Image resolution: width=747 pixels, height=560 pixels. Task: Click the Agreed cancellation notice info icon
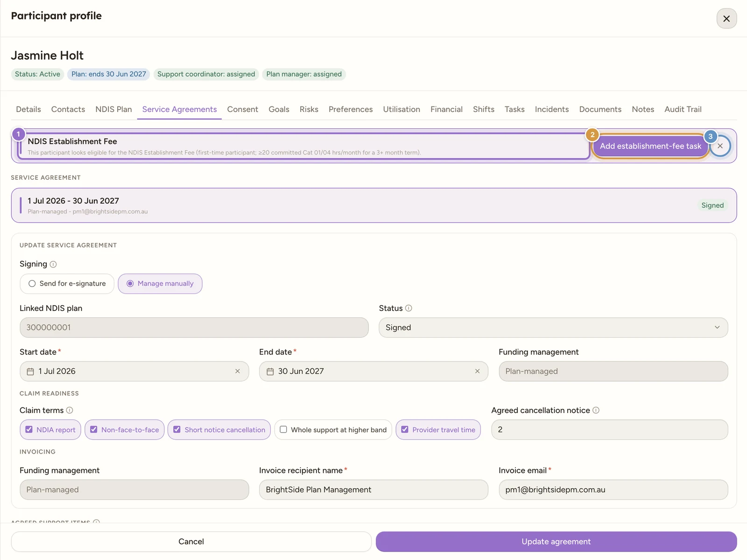(596, 410)
